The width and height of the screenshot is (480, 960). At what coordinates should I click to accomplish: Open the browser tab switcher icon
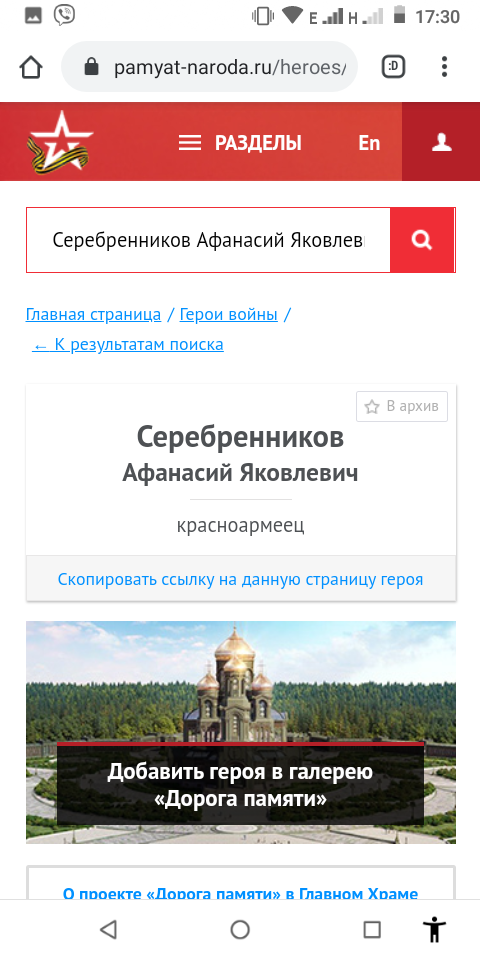(x=394, y=67)
